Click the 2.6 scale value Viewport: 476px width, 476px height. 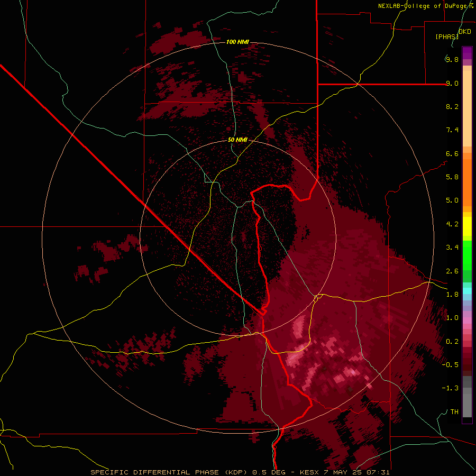point(452,271)
